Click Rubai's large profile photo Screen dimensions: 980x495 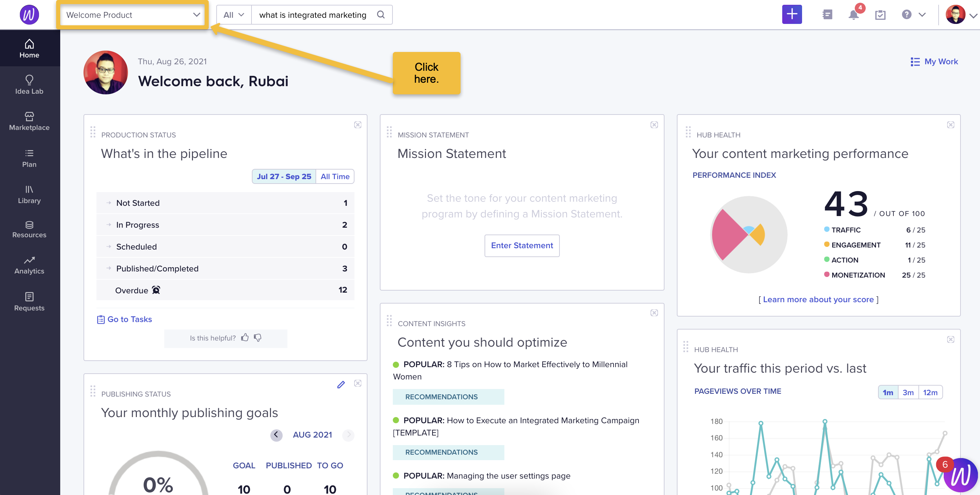point(105,72)
